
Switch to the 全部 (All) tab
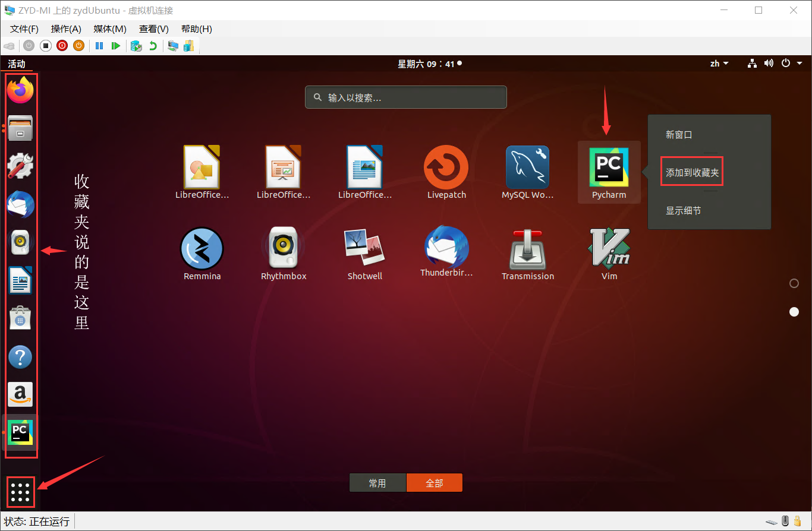point(435,483)
